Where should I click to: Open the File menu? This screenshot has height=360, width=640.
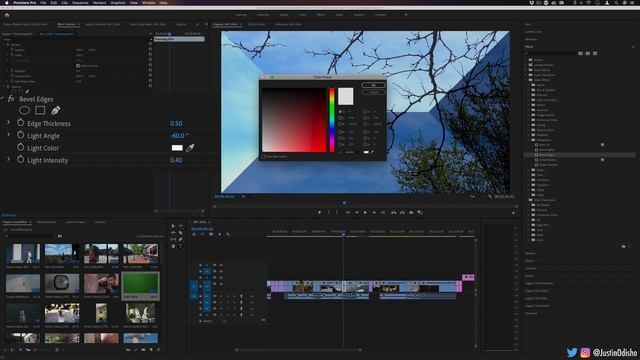[x=43, y=2]
